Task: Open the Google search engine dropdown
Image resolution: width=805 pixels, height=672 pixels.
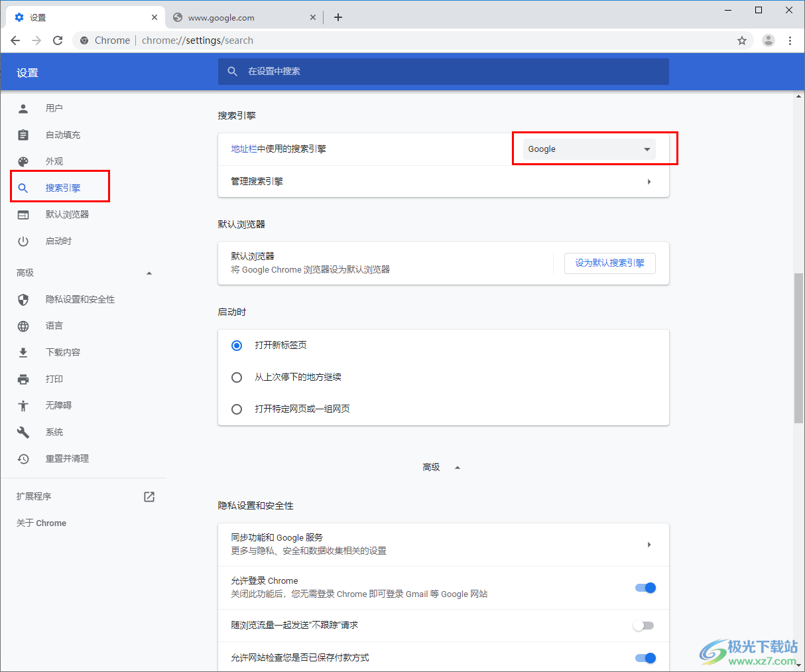Action: click(x=589, y=149)
